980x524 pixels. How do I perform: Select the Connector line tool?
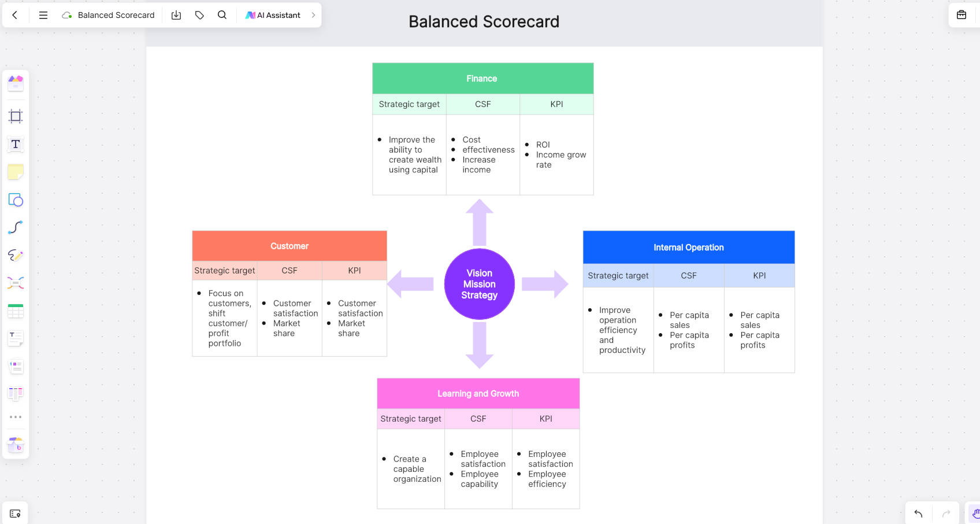[x=16, y=227]
